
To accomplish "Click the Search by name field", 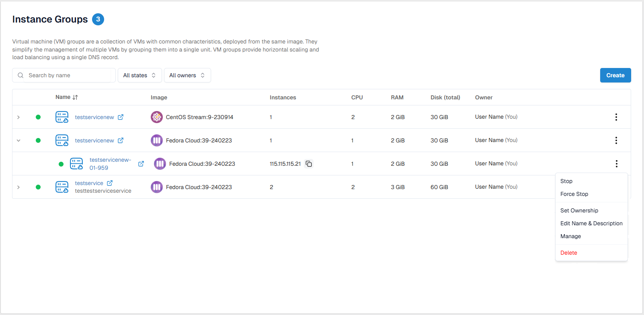I will pos(68,75).
